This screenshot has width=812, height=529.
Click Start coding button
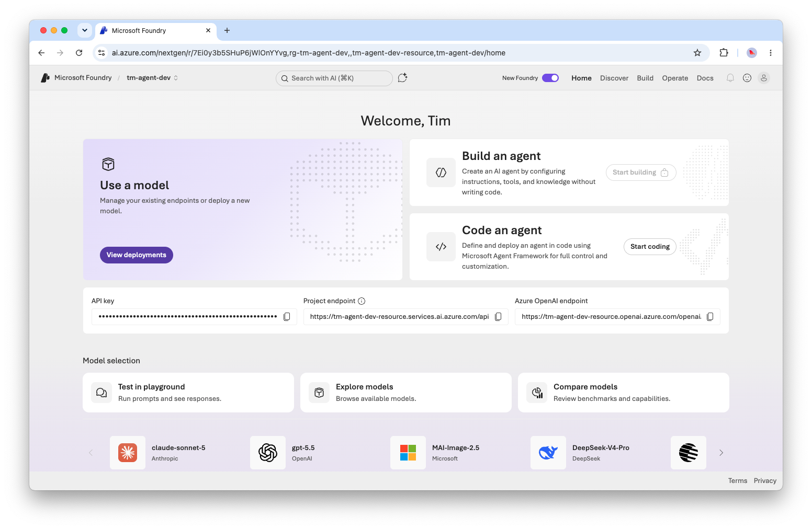click(x=650, y=247)
